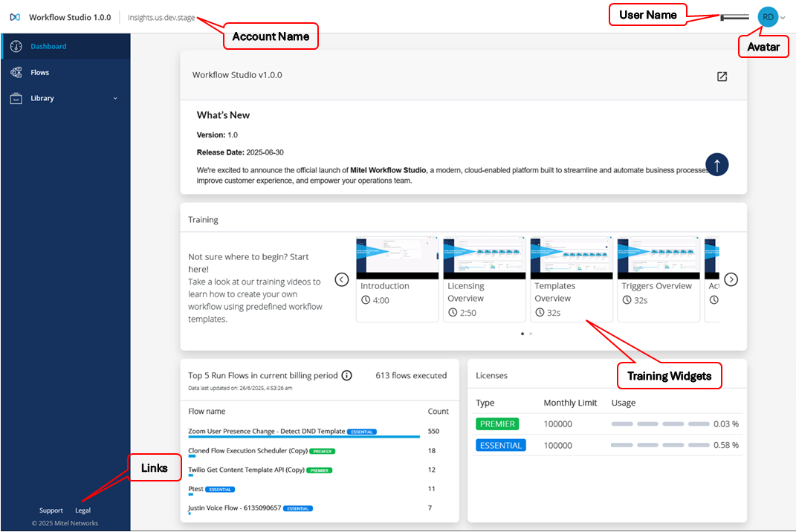The image size is (796, 532).
Task: Show previous training videos
Action: coord(342,279)
